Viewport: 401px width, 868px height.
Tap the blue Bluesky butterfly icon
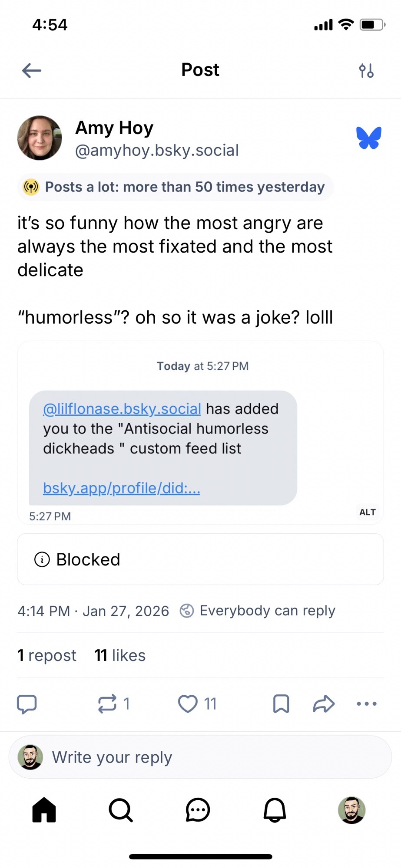pos(368,138)
